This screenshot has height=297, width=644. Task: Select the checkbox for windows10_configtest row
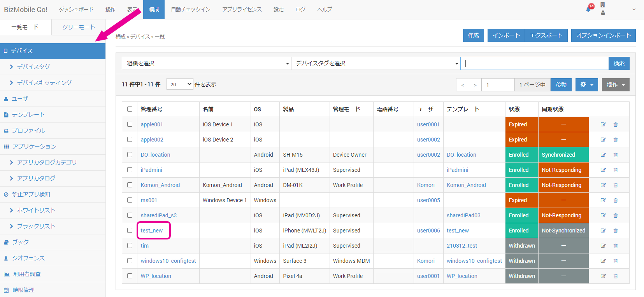pyautogui.click(x=130, y=261)
